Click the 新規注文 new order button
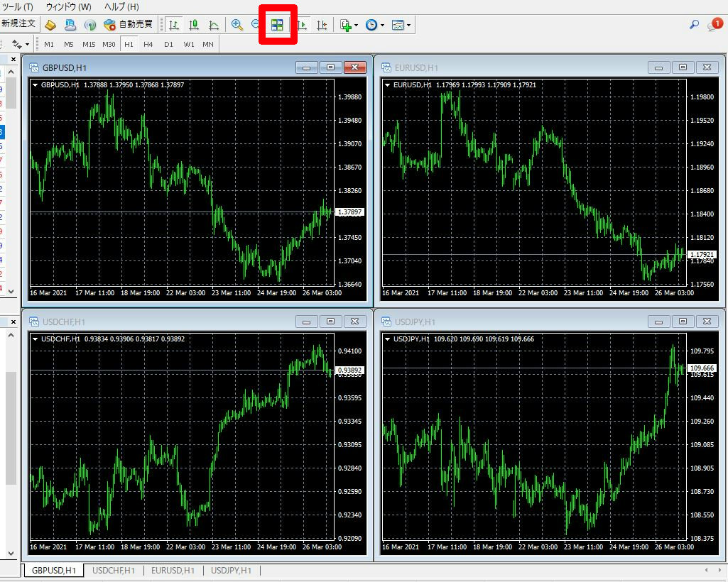The height and width of the screenshot is (582, 728). 19,23
